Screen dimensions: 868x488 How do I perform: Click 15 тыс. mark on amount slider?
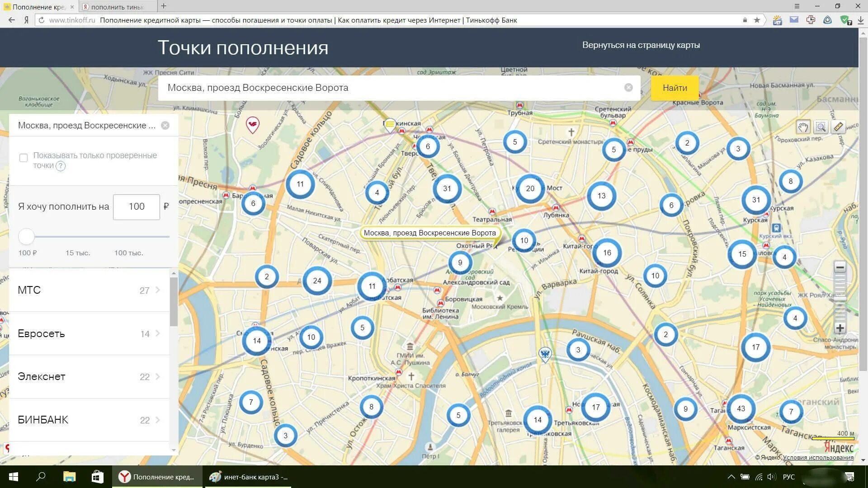point(78,253)
